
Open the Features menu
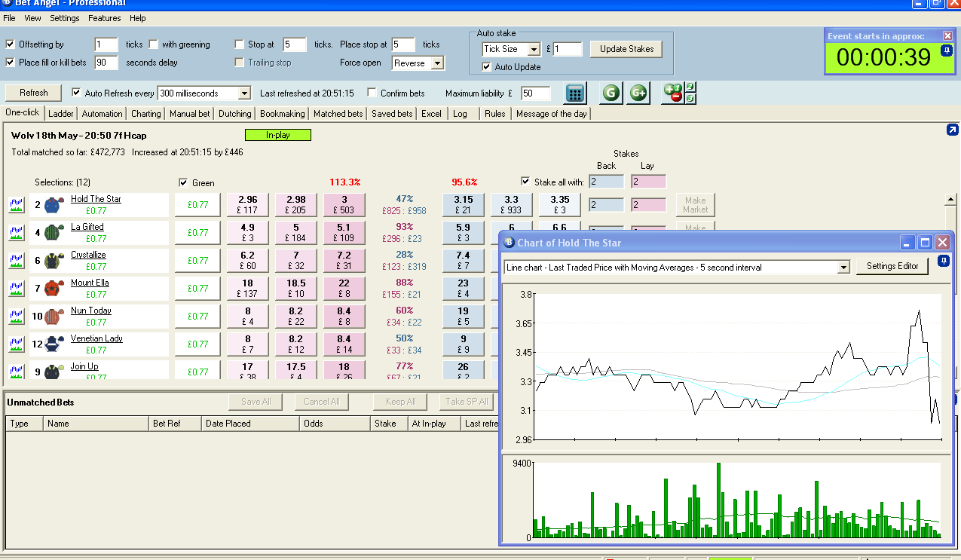[x=104, y=18]
